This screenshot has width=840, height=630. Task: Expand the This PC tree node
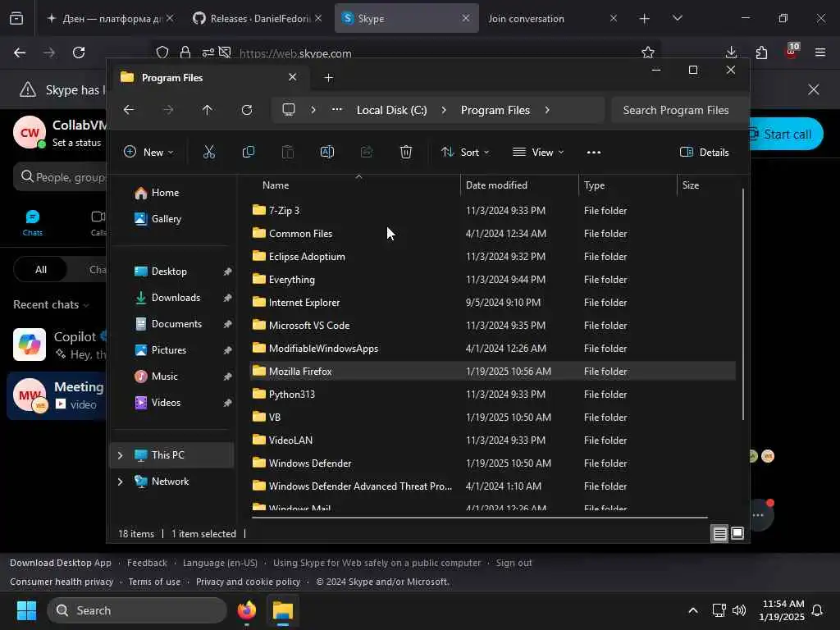click(120, 454)
